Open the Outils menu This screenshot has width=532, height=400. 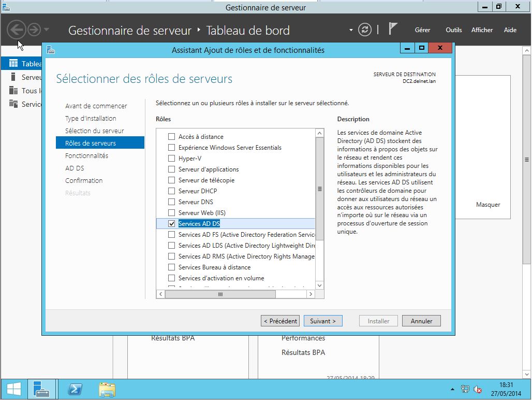point(454,30)
